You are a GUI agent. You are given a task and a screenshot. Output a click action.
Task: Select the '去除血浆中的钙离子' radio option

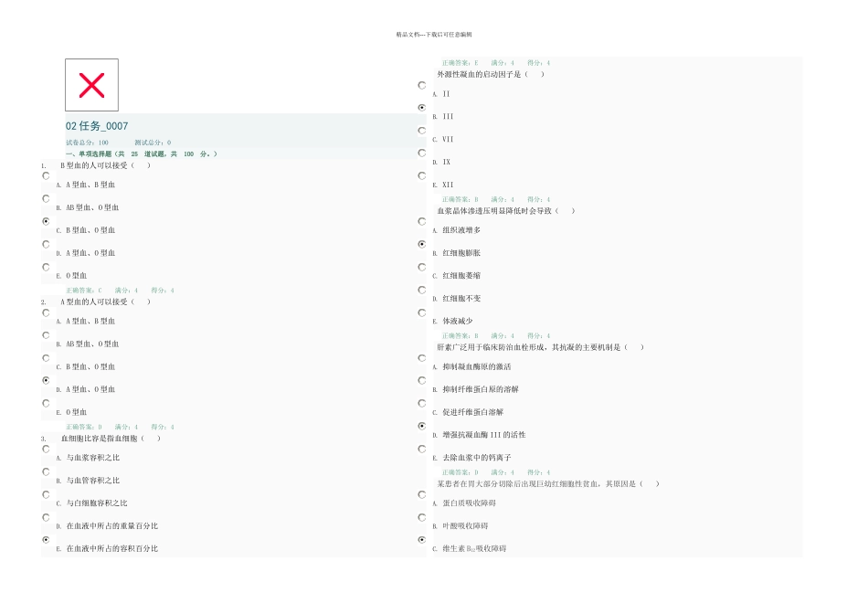pyautogui.click(x=422, y=449)
